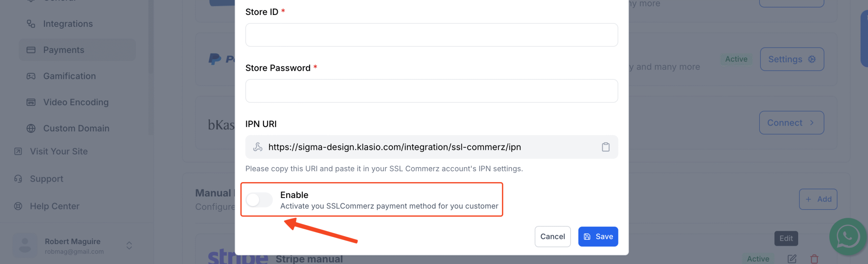
Task: Open Support from the sidebar
Action: 46,179
